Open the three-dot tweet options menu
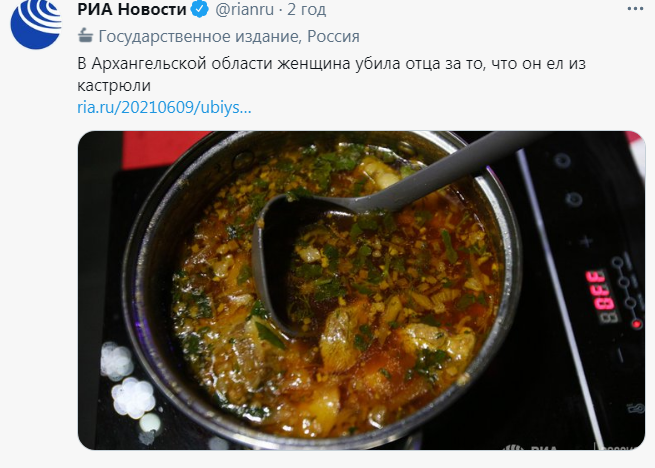The height and width of the screenshot is (468, 655). click(635, 9)
